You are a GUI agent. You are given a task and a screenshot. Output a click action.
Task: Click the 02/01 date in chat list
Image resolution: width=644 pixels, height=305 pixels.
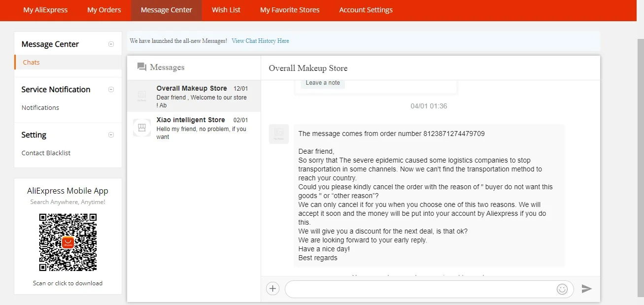click(240, 120)
